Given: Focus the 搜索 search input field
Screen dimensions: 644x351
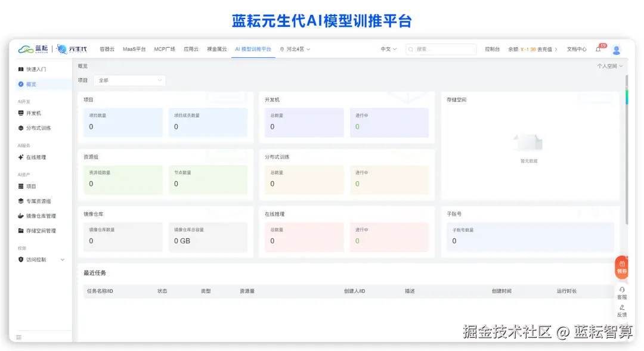Looking at the screenshot, I should point(441,49).
